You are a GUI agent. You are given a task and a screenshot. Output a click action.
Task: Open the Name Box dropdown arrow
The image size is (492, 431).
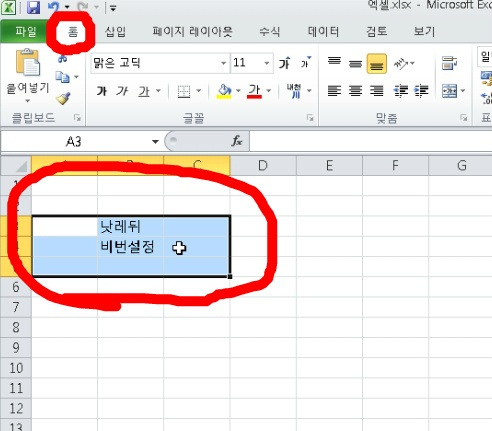pyautogui.click(x=155, y=142)
